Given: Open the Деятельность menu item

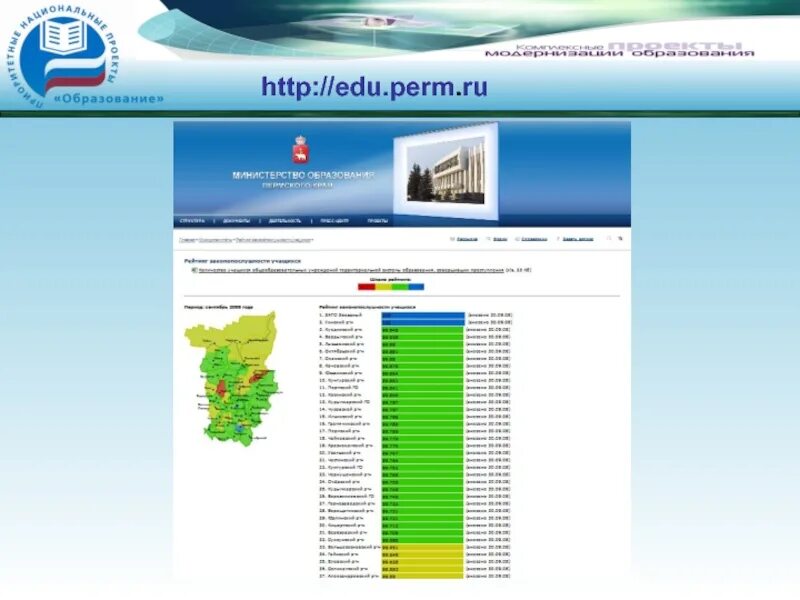Looking at the screenshot, I should (x=285, y=221).
